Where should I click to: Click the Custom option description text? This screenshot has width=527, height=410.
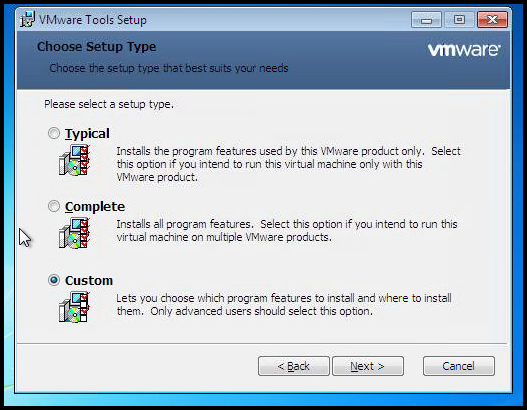point(284,304)
